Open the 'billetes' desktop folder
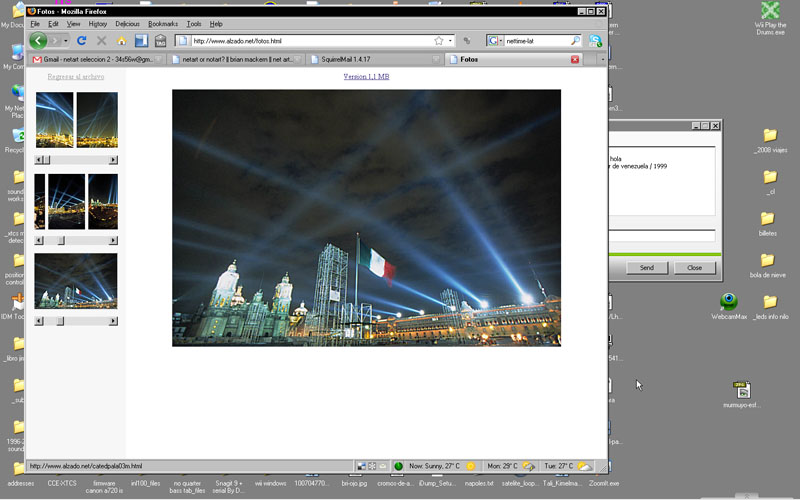 tap(768, 218)
